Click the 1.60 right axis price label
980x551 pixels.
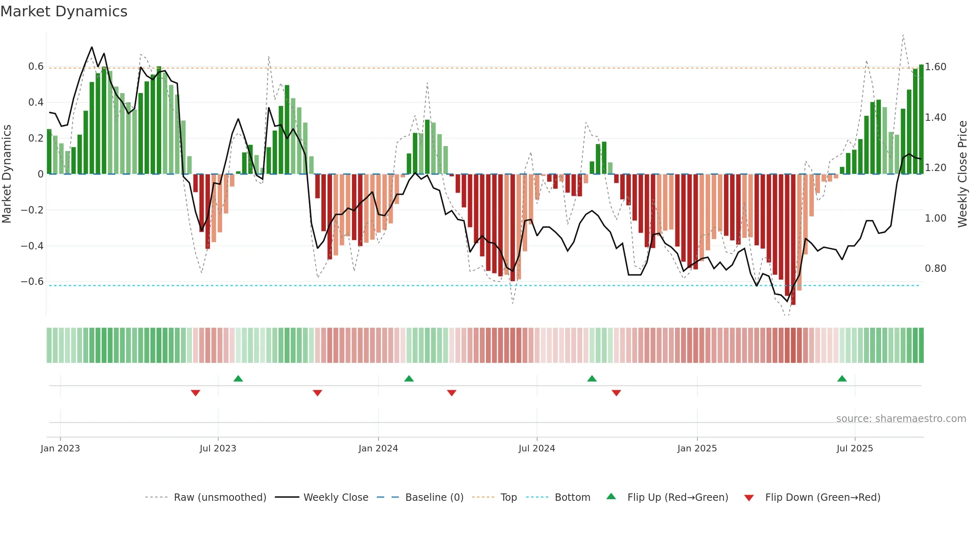pos(935,67)
